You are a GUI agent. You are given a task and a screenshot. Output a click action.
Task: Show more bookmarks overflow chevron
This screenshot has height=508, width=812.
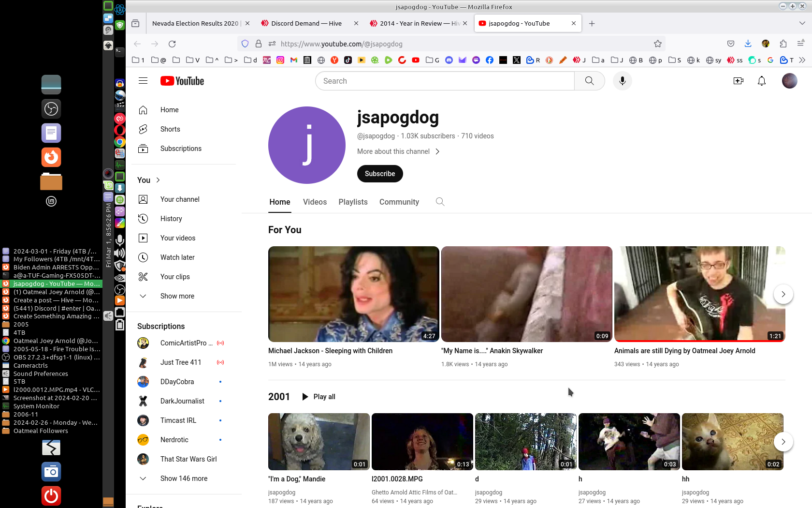(802, 60)
